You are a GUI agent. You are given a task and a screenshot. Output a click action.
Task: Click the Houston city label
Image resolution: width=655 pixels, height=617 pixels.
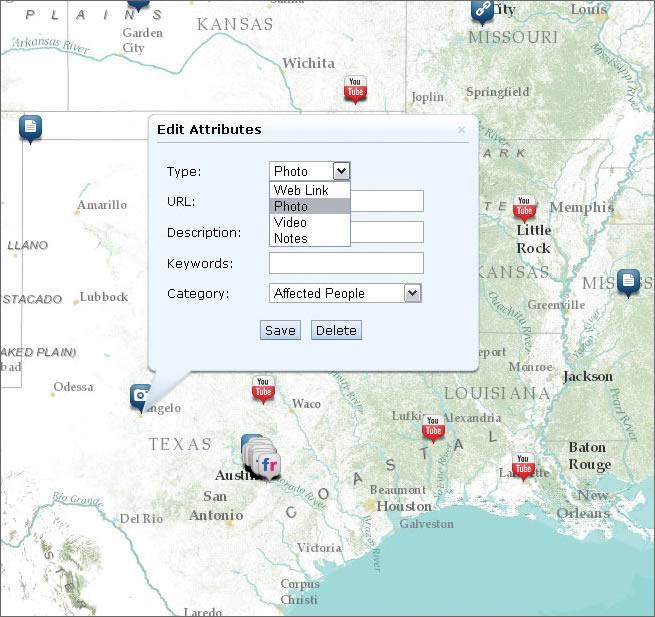click(x=404, y=506)
